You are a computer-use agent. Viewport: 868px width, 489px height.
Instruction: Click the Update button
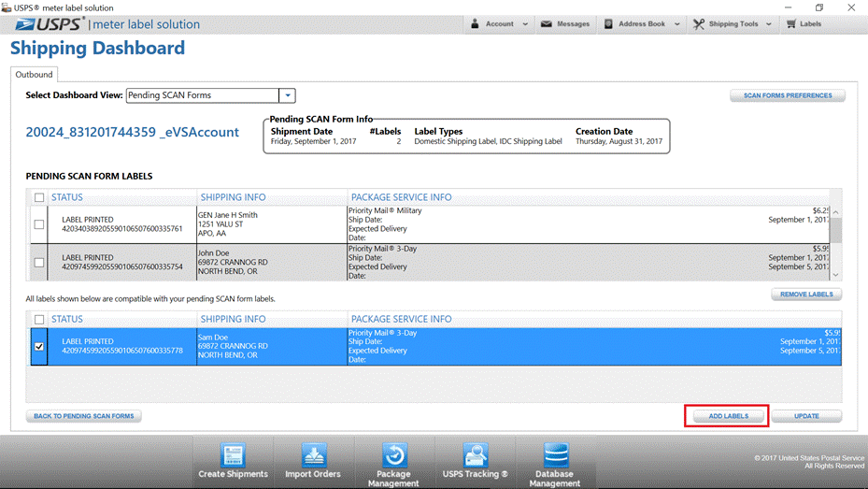(806, 416)
